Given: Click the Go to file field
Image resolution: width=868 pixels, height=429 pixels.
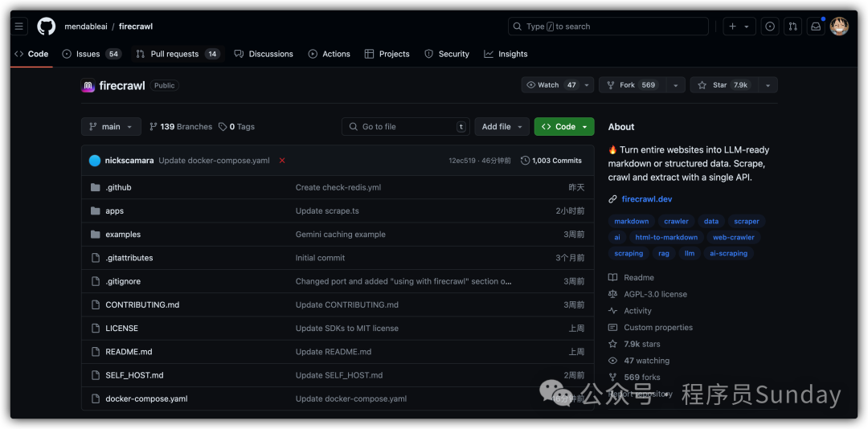Looking at the screenshot, I should (406, 127).
